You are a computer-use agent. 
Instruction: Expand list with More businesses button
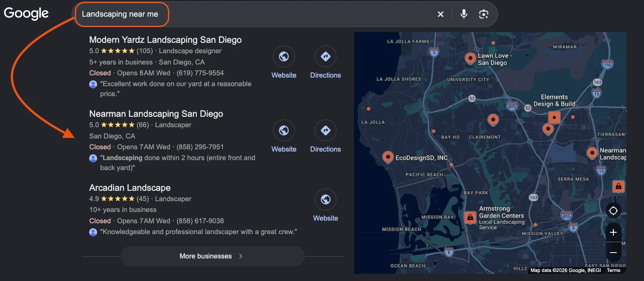pyautogui.click(x=213, y=256)
